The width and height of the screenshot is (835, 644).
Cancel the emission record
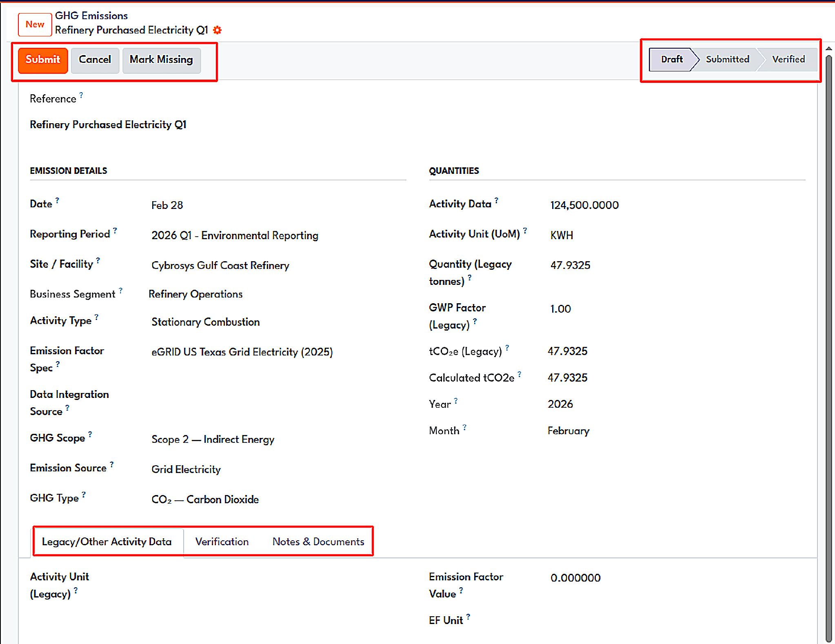coord(95,60)
